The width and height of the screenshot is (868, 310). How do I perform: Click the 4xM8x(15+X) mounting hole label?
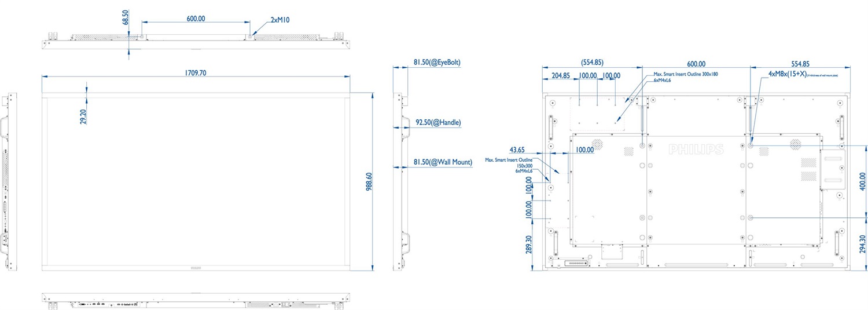click(x=787, y=74)
